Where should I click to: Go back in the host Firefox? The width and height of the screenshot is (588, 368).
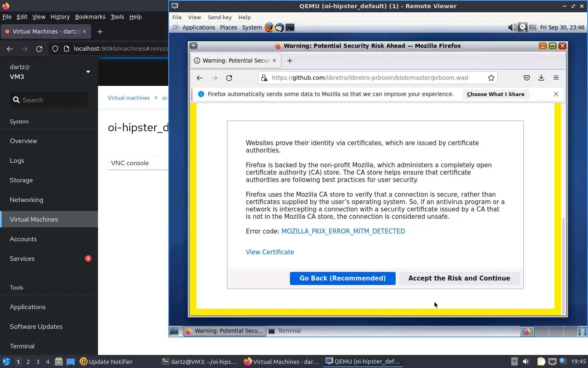click(10, 49)
